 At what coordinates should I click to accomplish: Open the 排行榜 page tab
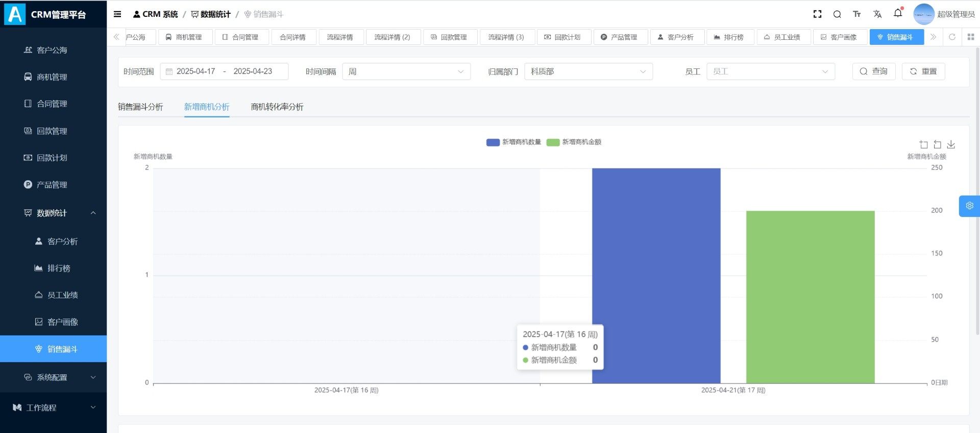730,37
